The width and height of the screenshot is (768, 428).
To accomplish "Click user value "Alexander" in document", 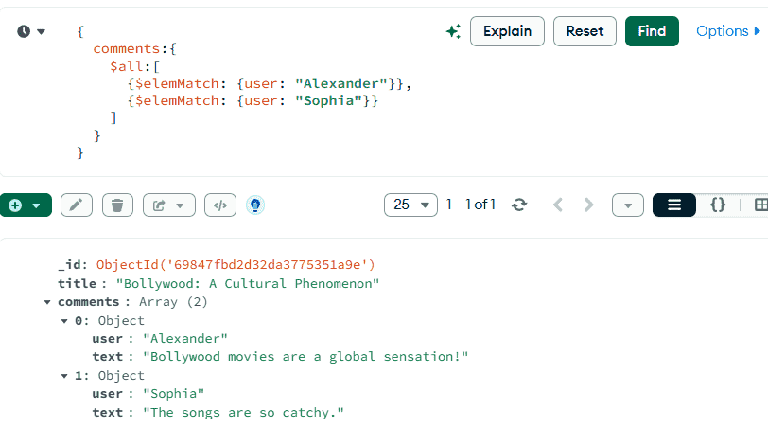I will point(185,339).
